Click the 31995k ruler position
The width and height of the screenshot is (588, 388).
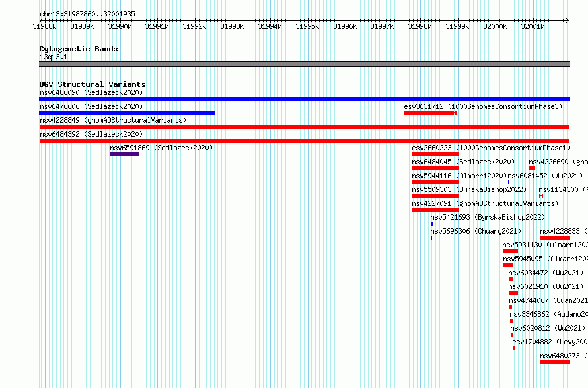(307, 26)
